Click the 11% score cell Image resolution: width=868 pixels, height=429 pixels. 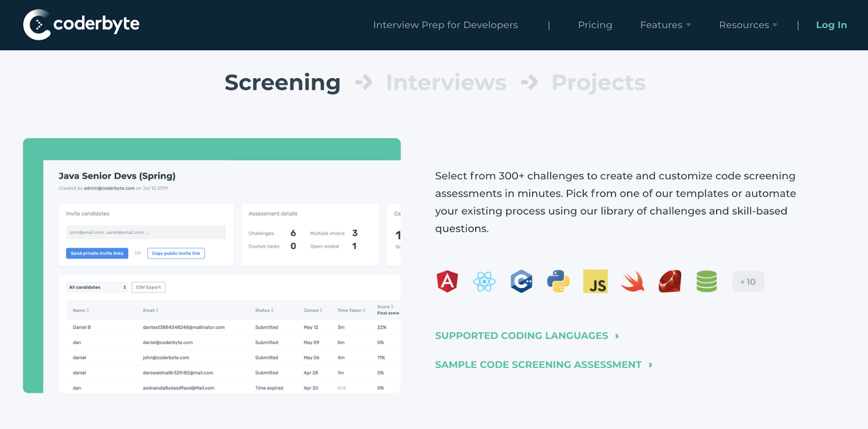click(x=381, y=358)
